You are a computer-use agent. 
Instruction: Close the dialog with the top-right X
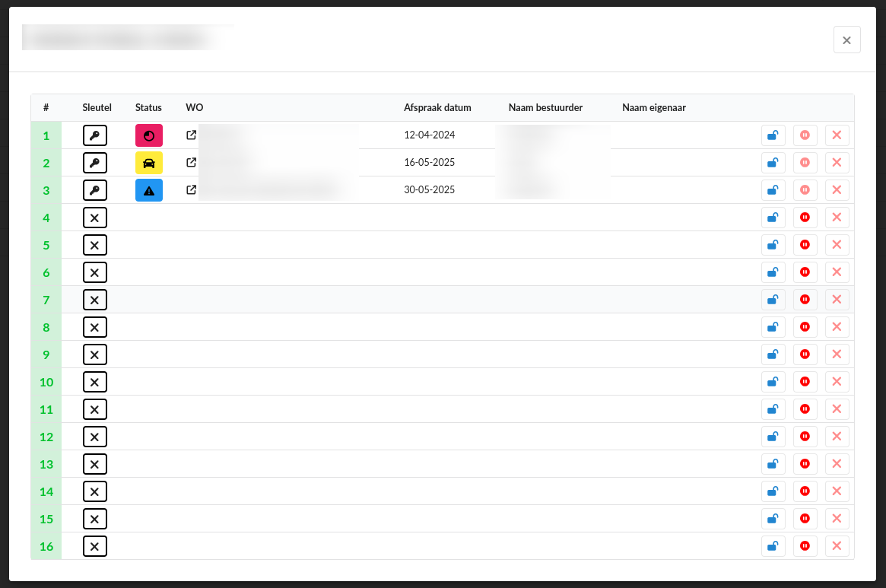(x=846, y=40)
